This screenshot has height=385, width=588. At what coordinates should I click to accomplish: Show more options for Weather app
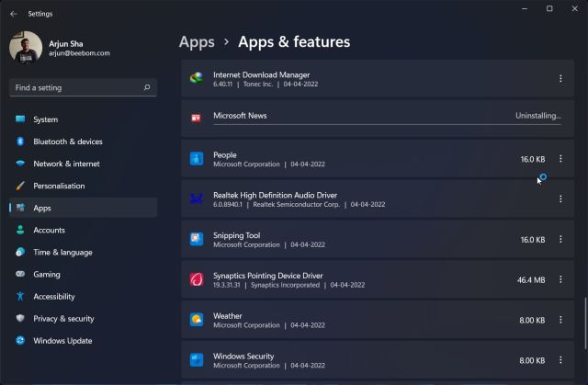[560, 320]
